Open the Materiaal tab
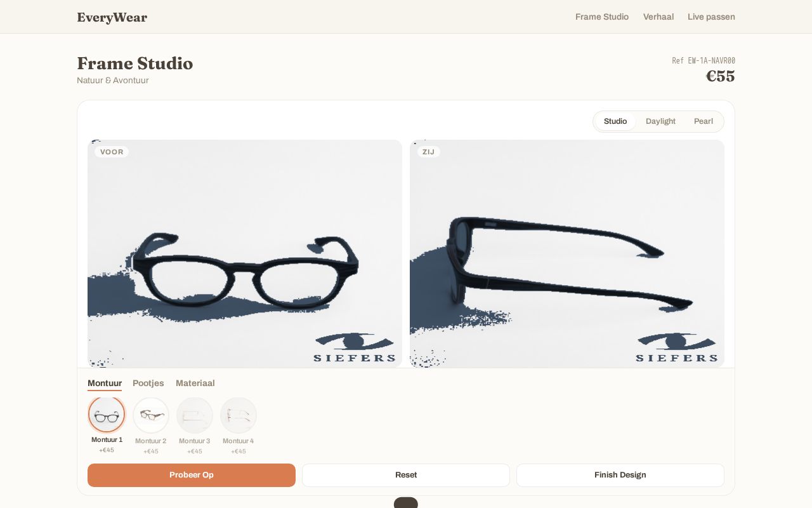 click(195, 384)
